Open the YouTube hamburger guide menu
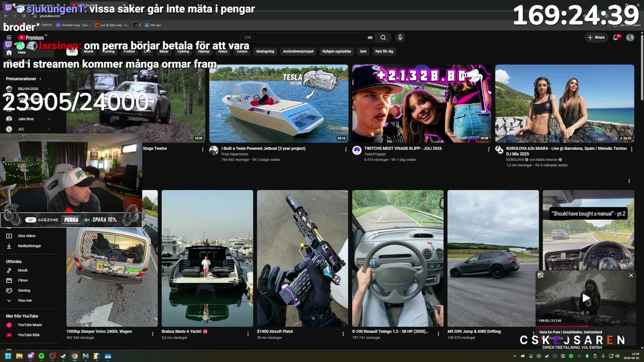This screenshot has width=644, height=362. click(9, 38)
